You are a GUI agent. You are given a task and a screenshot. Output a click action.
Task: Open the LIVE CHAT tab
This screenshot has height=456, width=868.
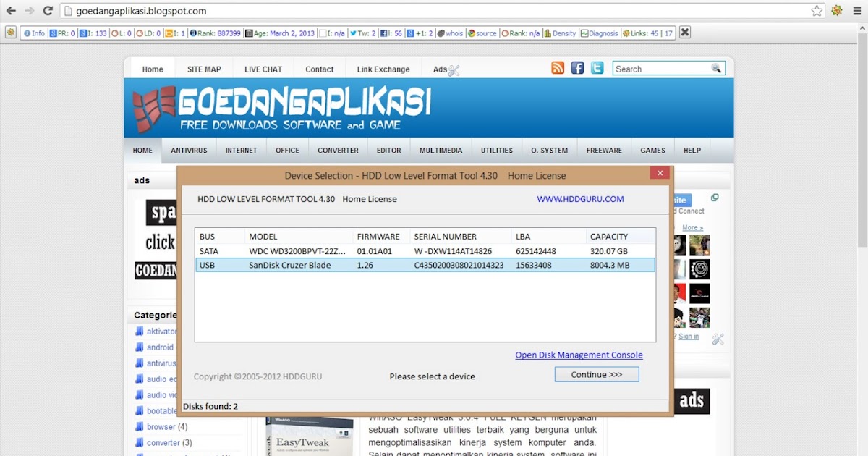[x=263, y=69]
